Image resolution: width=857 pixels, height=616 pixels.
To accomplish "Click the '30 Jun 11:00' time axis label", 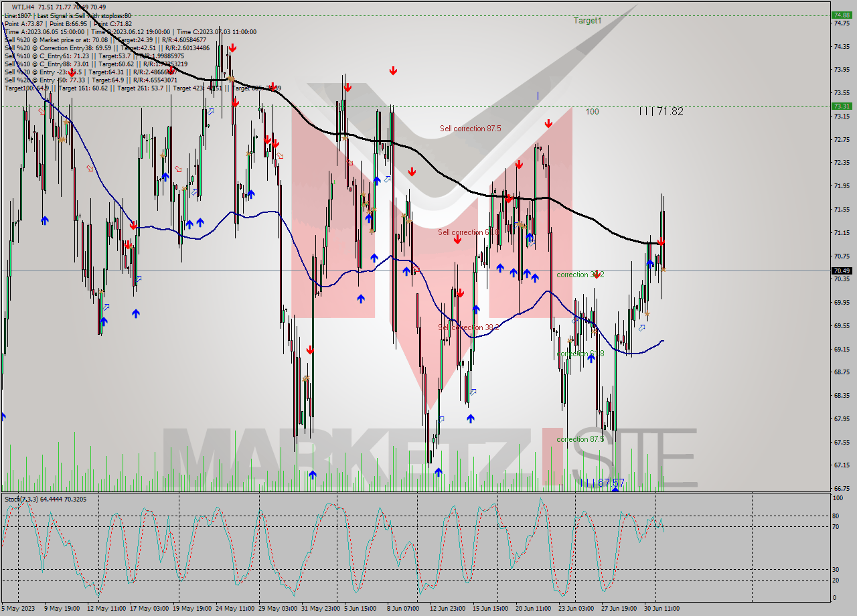I will [661, 608].
